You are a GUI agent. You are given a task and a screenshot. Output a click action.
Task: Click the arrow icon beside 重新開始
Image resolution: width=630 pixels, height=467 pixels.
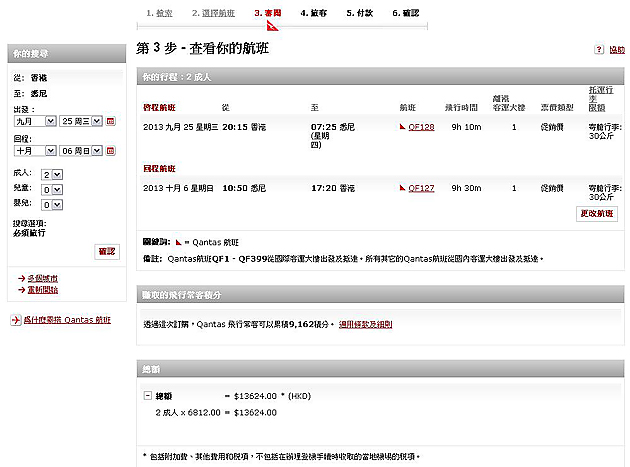22,290
